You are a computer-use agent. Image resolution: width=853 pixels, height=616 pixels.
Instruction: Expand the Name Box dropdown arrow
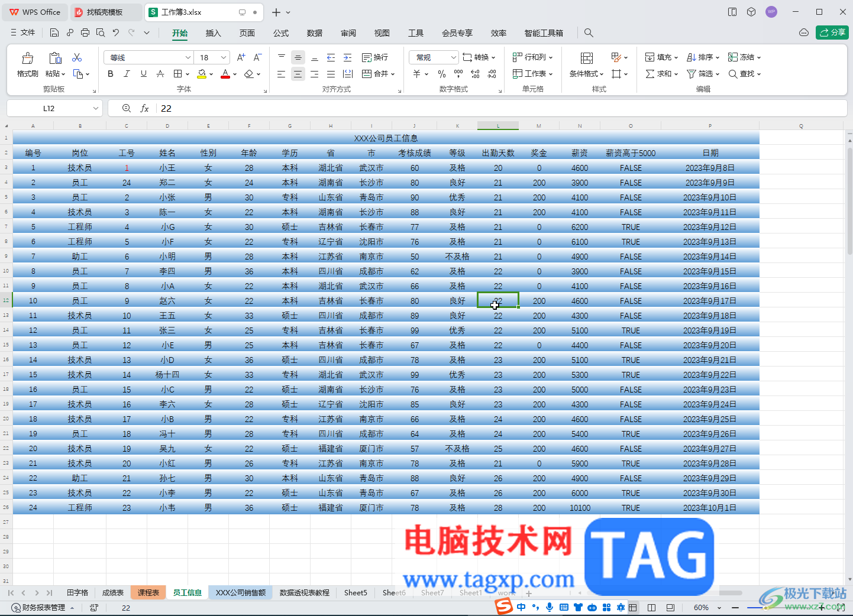(x=96, y=109)
